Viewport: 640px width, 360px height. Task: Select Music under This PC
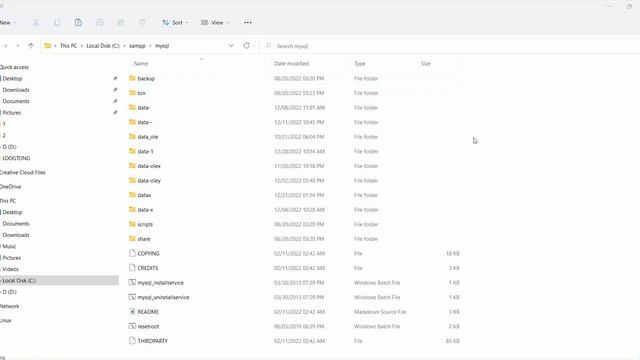[x=9, y=247]
